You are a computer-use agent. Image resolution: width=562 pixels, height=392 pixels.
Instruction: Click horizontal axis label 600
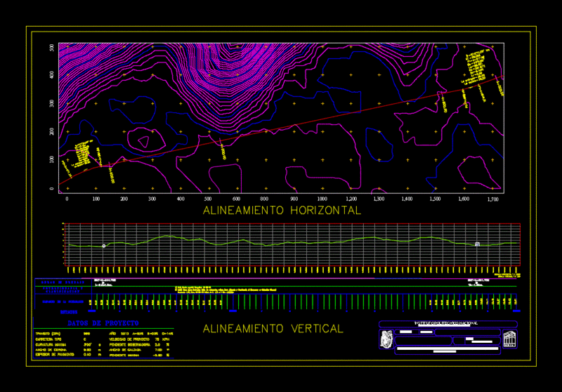pyautogui.click(x=236, y=199)
